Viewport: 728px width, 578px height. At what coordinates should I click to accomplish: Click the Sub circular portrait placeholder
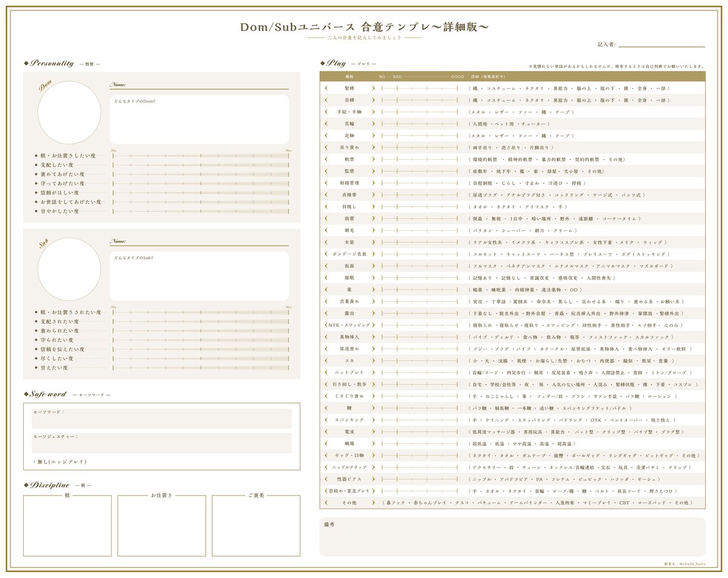pos(69,269)
